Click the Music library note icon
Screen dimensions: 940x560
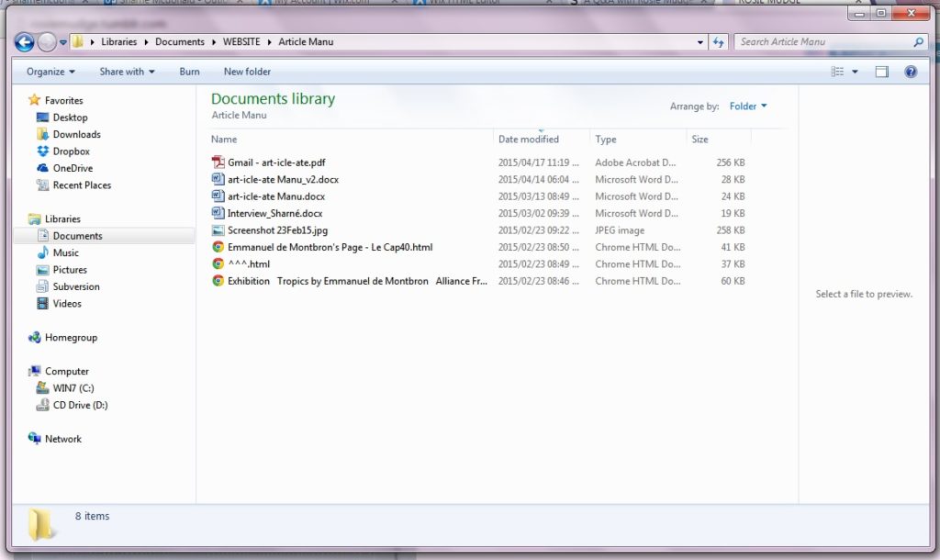[42, 252]
